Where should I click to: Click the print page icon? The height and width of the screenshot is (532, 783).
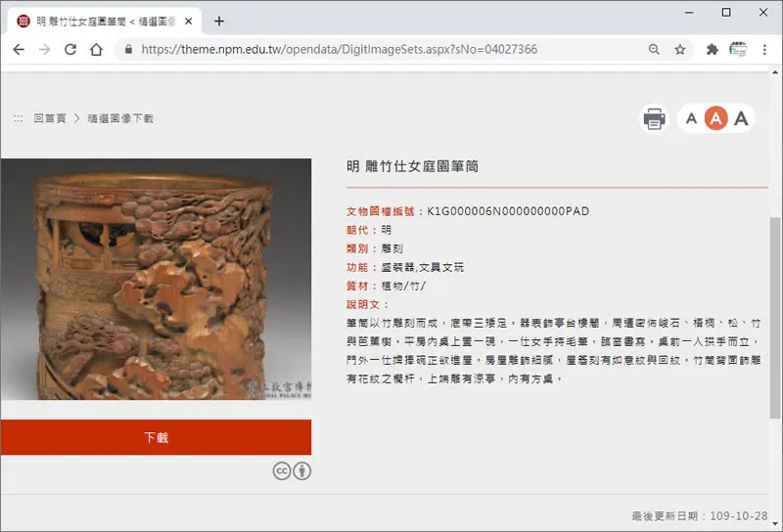[654, 118]
